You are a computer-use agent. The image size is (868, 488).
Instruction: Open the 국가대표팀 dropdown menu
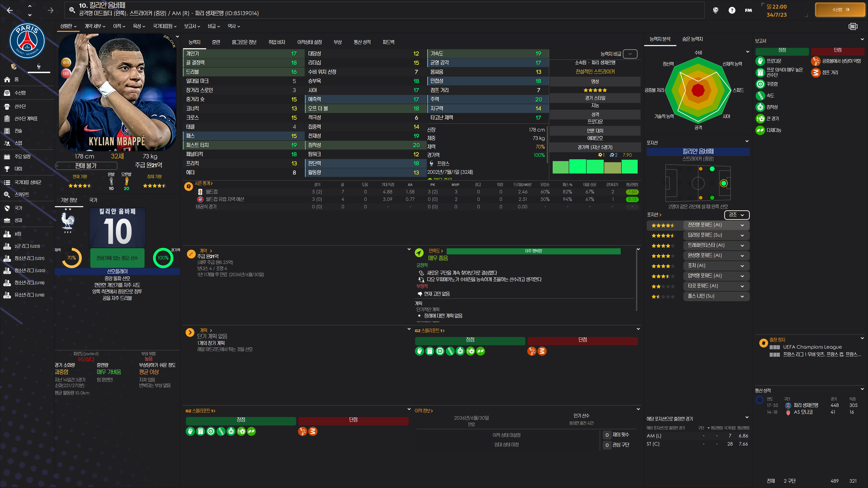click(164, 26)
